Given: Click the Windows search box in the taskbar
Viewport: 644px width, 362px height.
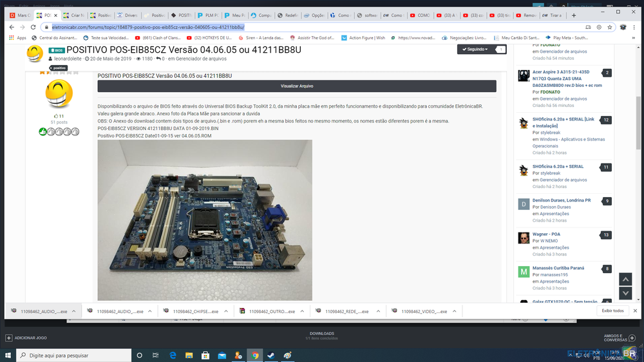Looking at the screenshot, I should (71, 355).
